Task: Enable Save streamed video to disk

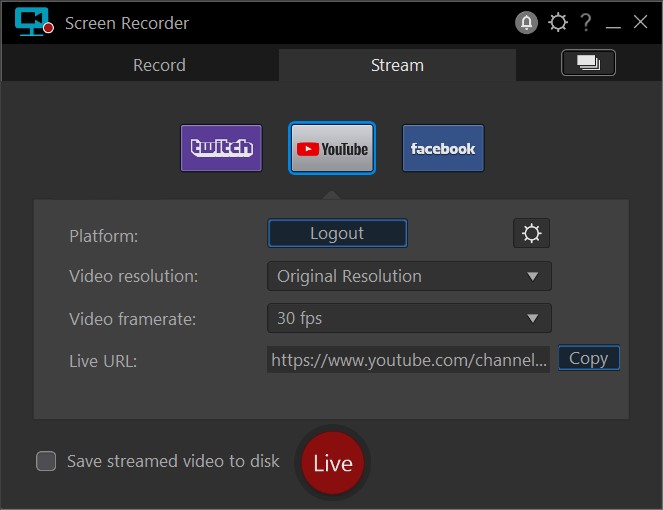Action: (46, 461)
